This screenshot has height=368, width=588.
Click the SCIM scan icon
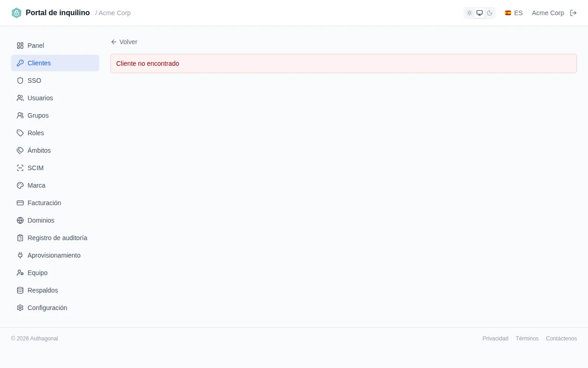click(20, 168)
